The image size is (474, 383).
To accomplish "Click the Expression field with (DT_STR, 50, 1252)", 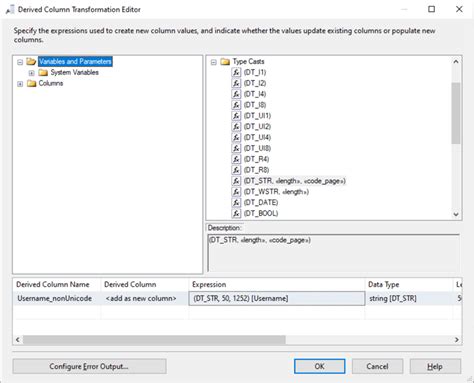I will 277,298.
